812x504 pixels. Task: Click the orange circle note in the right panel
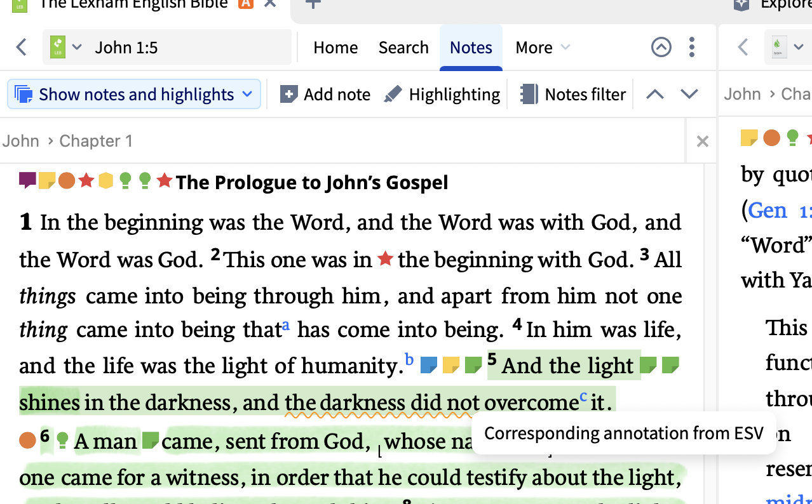coord(771,137)
